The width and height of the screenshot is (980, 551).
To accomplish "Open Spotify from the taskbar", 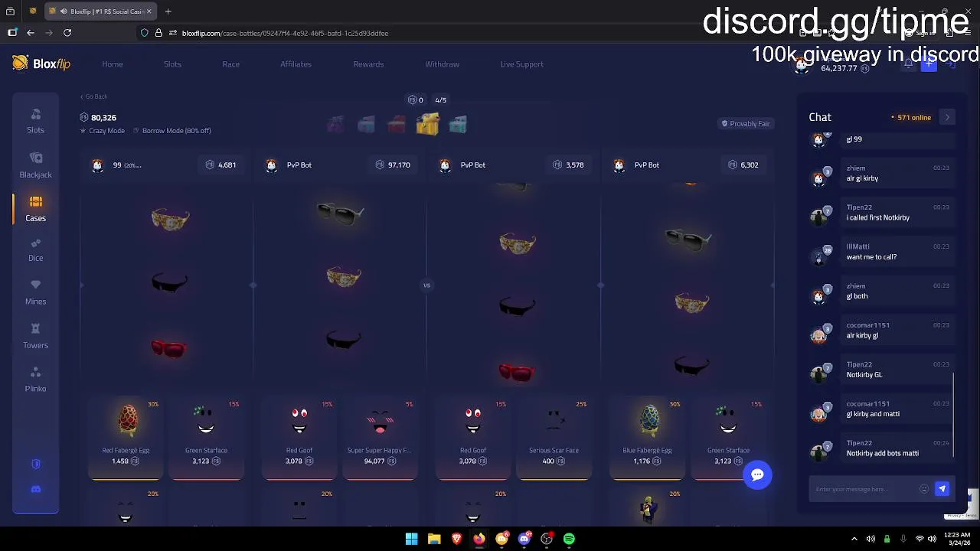I will click(569, 539).
